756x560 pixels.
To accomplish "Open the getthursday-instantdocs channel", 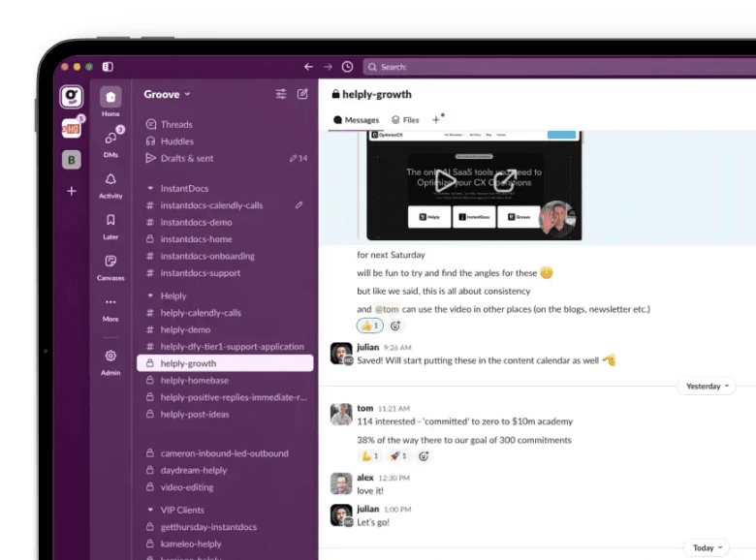I will pos(225,527).
